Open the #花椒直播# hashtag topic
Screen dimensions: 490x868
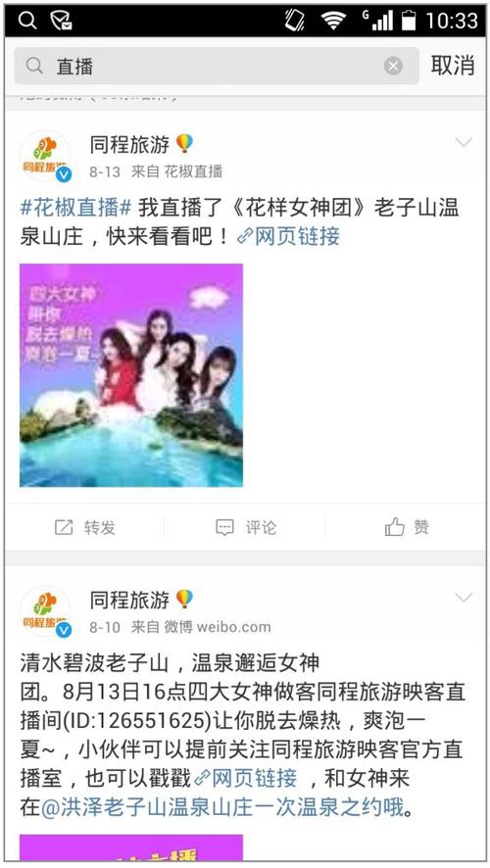[x=75, y=208]
